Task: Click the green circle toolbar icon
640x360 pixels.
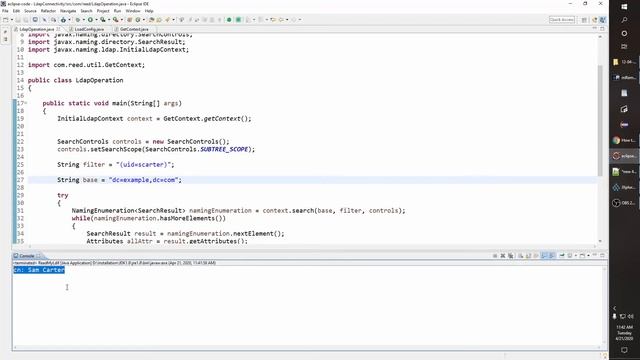Action: click(x=229, y=20)
